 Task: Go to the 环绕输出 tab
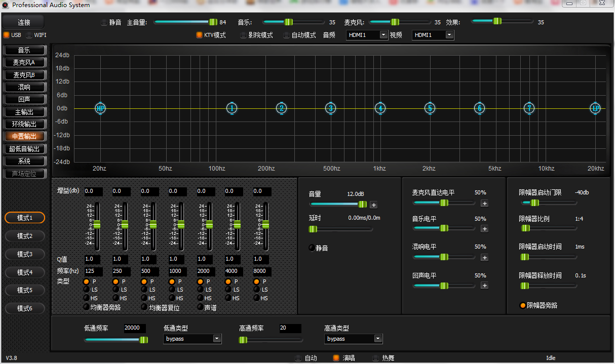click(24, 124)
